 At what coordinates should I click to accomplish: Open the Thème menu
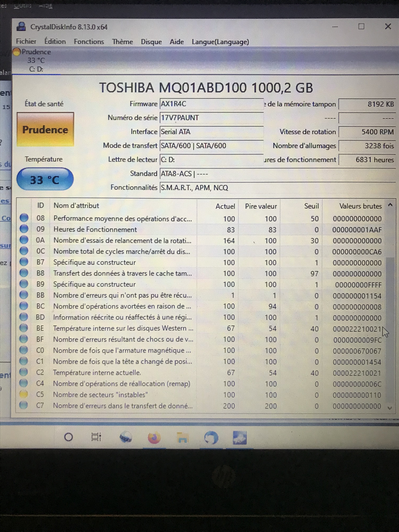122,42
